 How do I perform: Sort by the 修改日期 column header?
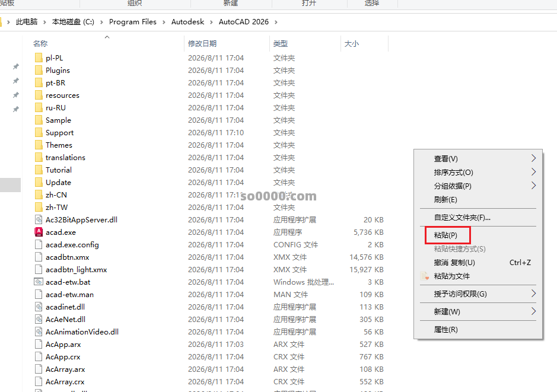[202, 44]
